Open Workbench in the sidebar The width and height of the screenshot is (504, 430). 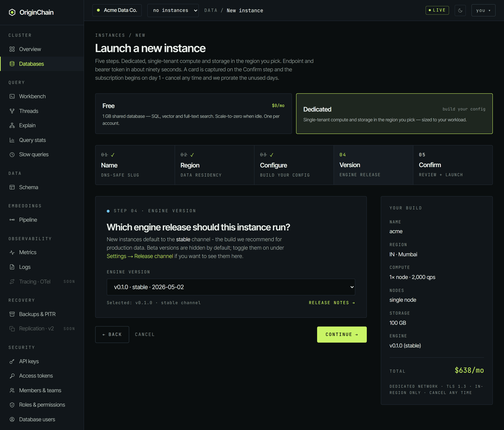[x=42, y=96]
